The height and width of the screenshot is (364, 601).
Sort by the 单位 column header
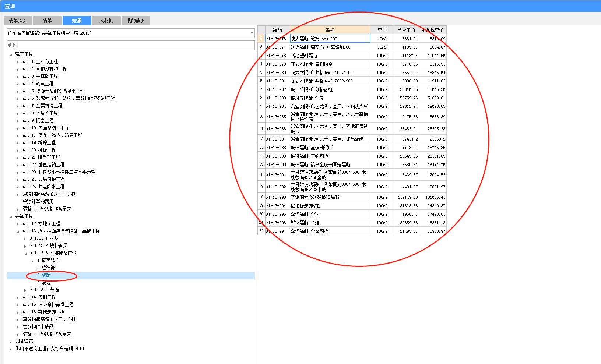(382, 30)
